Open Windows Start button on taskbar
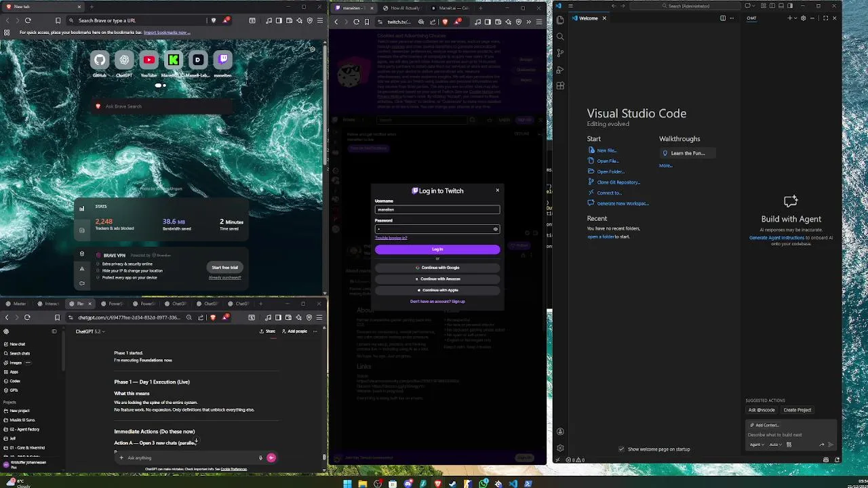This screenshot has height=488, width=868. tap(347, 484)
